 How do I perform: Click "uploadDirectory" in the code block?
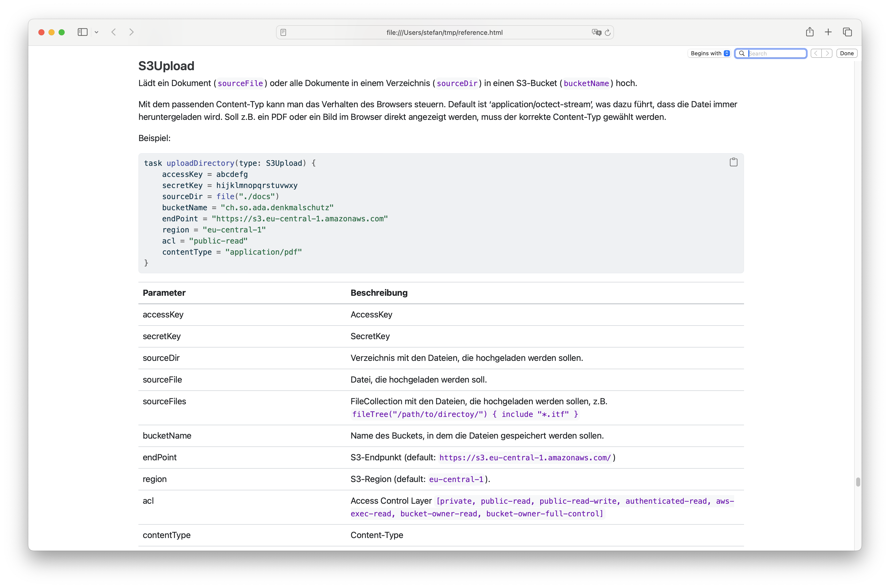tap(200, 163)
